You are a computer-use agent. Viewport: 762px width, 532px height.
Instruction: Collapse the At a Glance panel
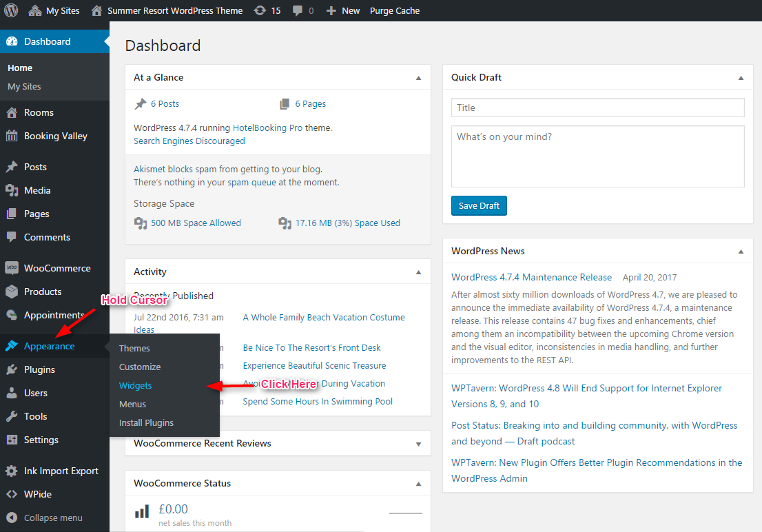418,78
